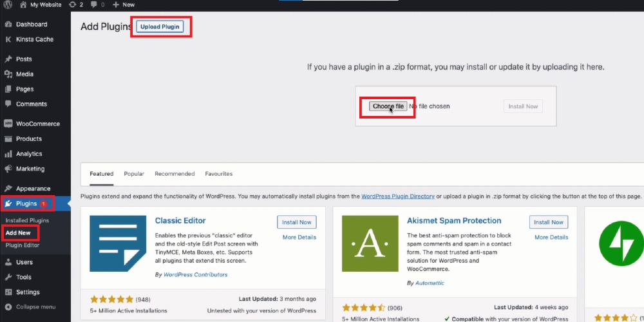
Task: Open the My Website home icon
Action: [23, 5]
